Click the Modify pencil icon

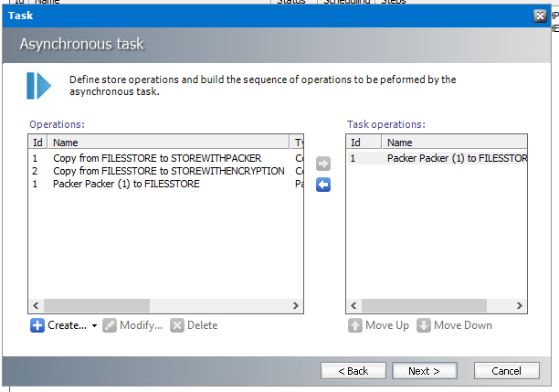coord(110,325)
